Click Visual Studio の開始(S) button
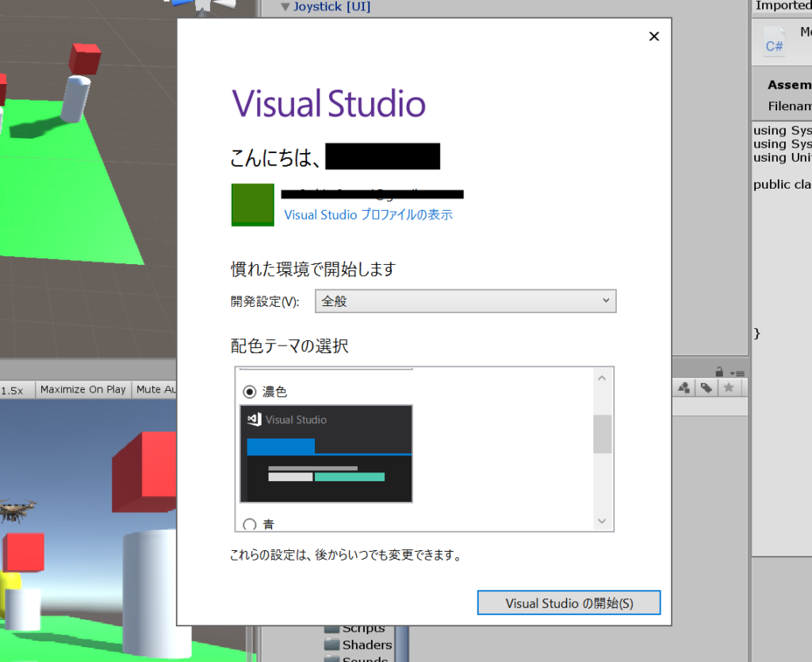This screenshot has height=662, width=812. tap(569, 603)
